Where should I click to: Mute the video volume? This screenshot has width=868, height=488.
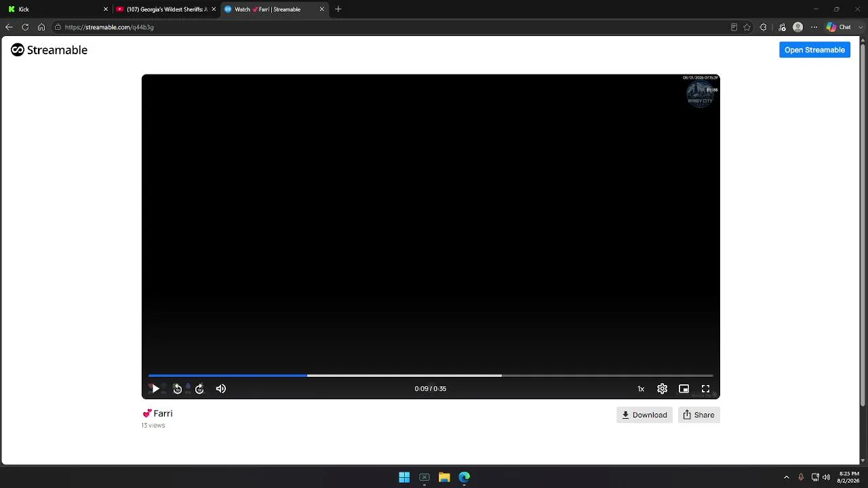pos(221,388)
